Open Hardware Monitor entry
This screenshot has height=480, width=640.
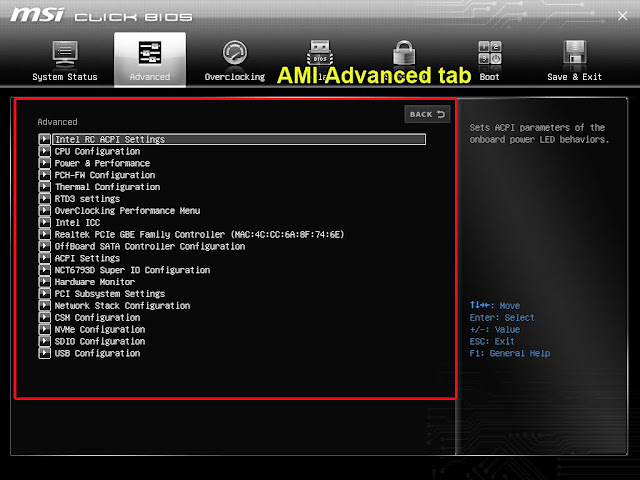[95, 282]
